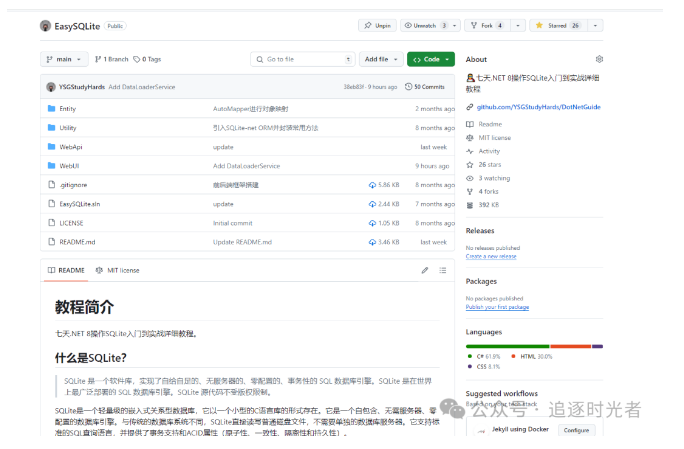View the 1 Branch link
684x449 pixels.
pyautogui.click(x=112, y=59)
